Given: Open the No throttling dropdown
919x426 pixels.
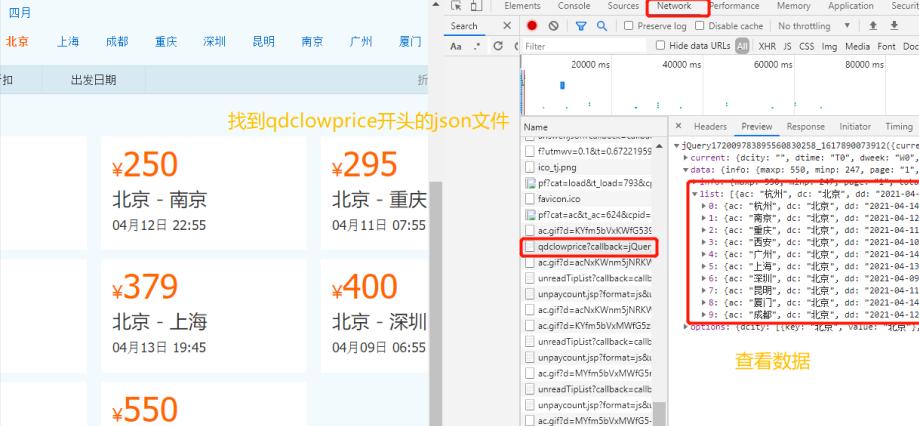Looking at the screenshot, I should (x=814, y=26).
